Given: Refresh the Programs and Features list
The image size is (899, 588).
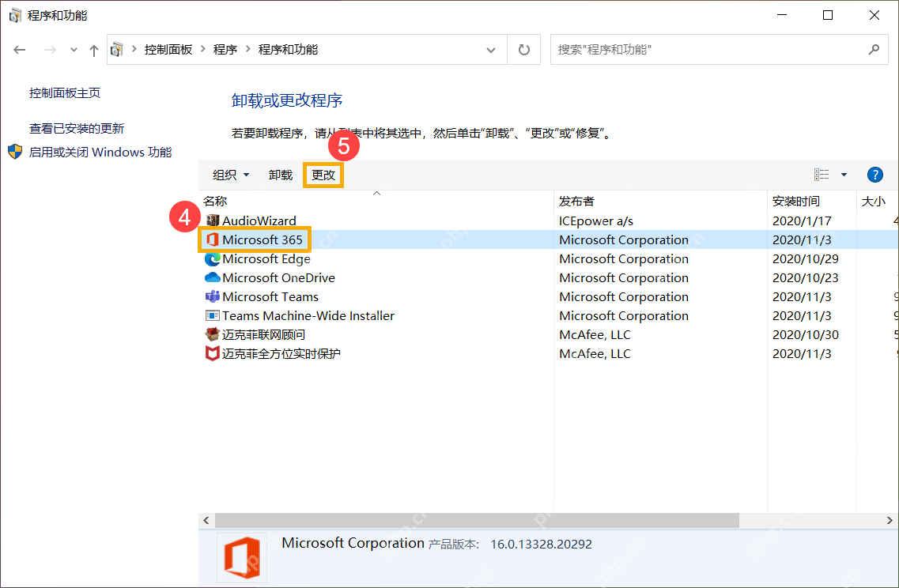Looking at the screenshot, I should pos(524,50).
